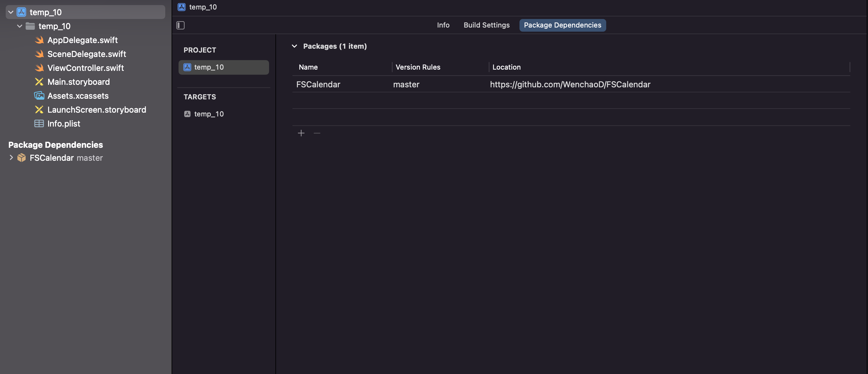The width and height of the screenshot is (868, 374).
Task: Open ViewController.swift in the navigator
Action: coord(85,68)
